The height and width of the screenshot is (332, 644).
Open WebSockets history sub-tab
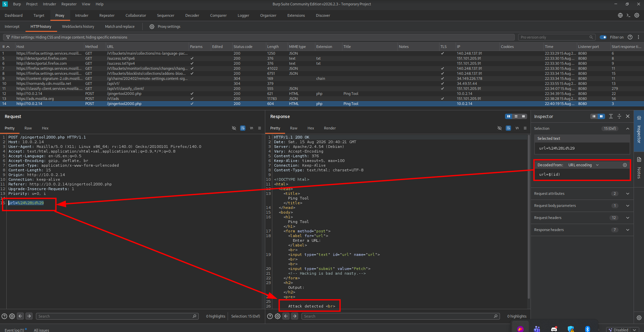(78, 26)
